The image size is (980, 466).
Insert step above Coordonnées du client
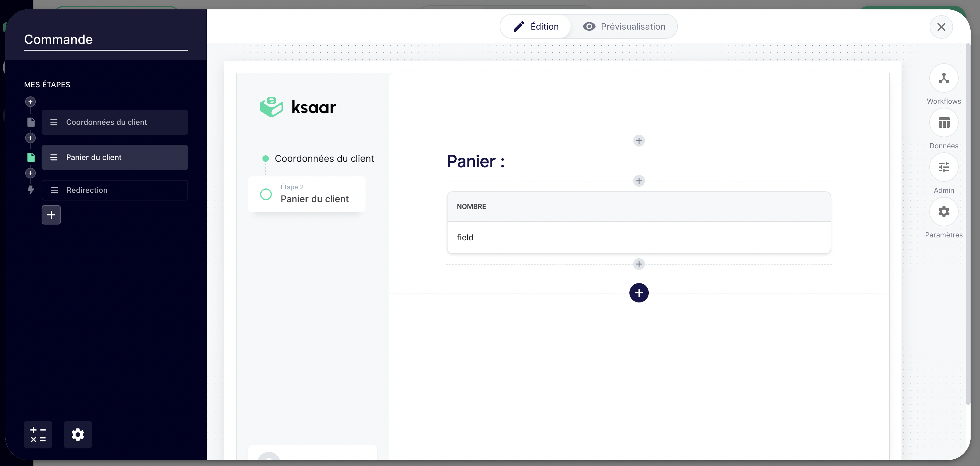[x=30, y=102]
